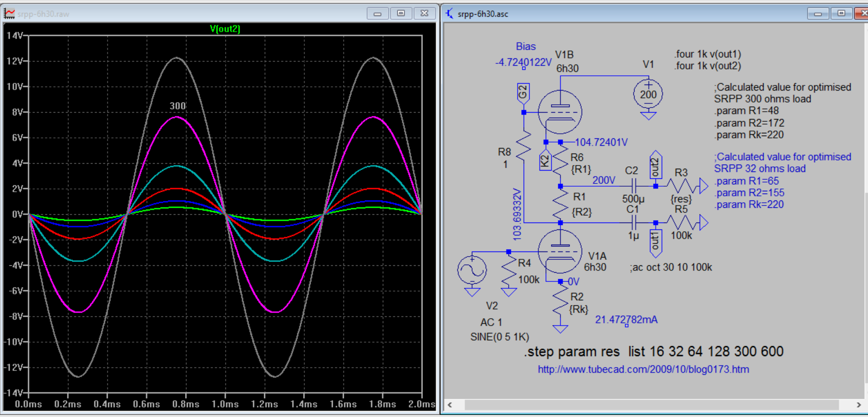
Task: Minimize the srpp-6h30.raw plot window
Action: coord(377,14)
